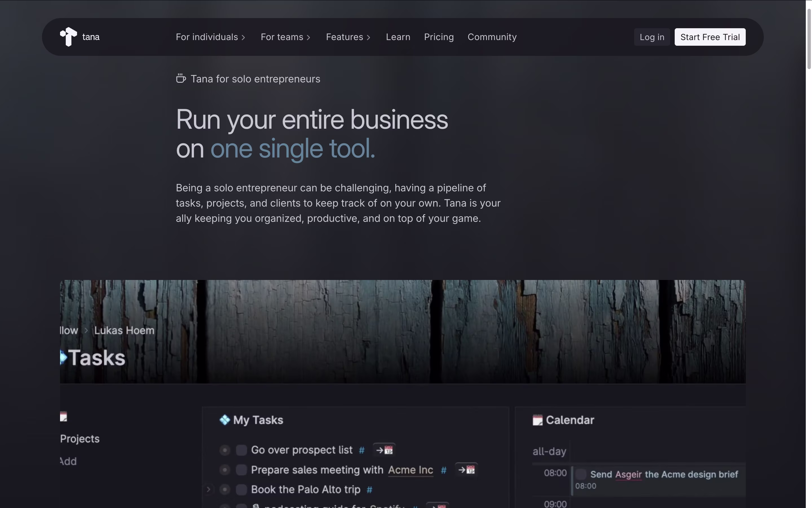Click Lukas Hoem in the breadcrumb
Viewport: 812px width, 508px height.
[124, 330]
